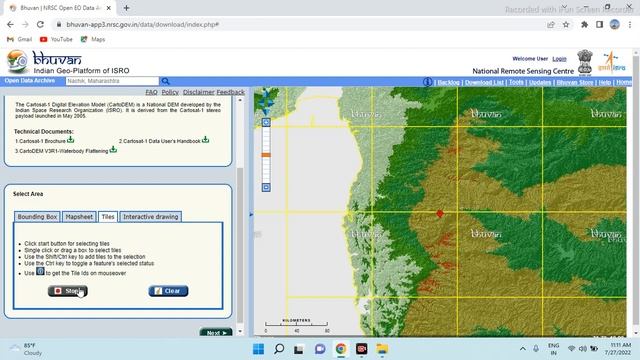Zoom in using the map plus button
Screen dimensions: 640x360
(266, 122)
